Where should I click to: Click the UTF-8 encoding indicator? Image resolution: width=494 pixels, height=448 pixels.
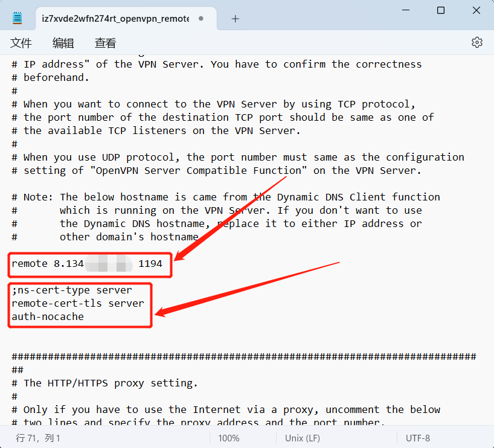418,438
